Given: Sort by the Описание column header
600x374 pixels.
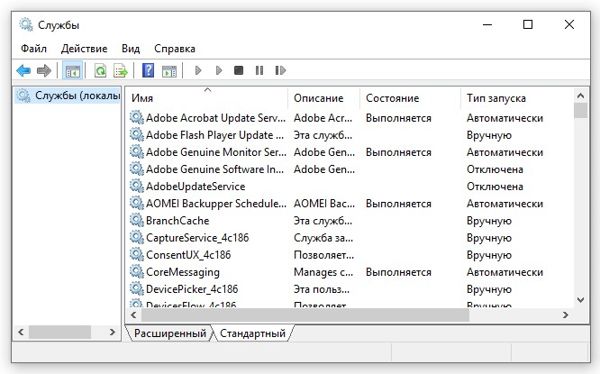Looking at the screenshot, I should (x=324, y=98).
